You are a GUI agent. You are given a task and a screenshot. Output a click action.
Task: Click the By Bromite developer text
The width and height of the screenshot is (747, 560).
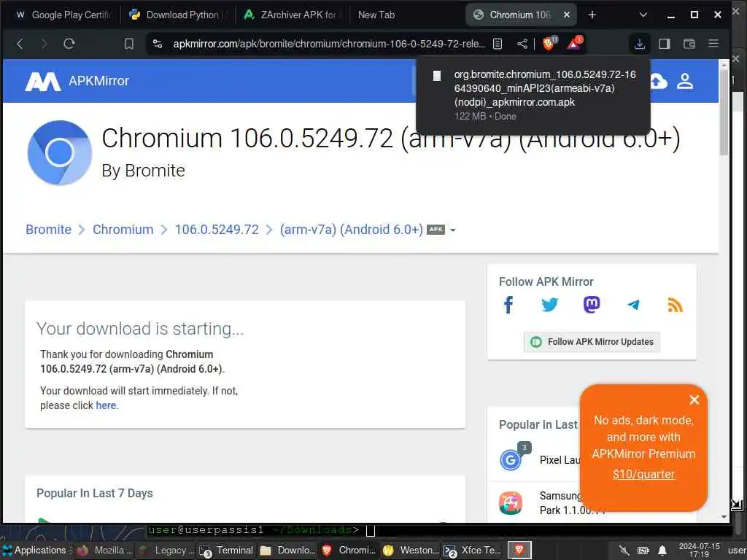[x=144, y=171]
